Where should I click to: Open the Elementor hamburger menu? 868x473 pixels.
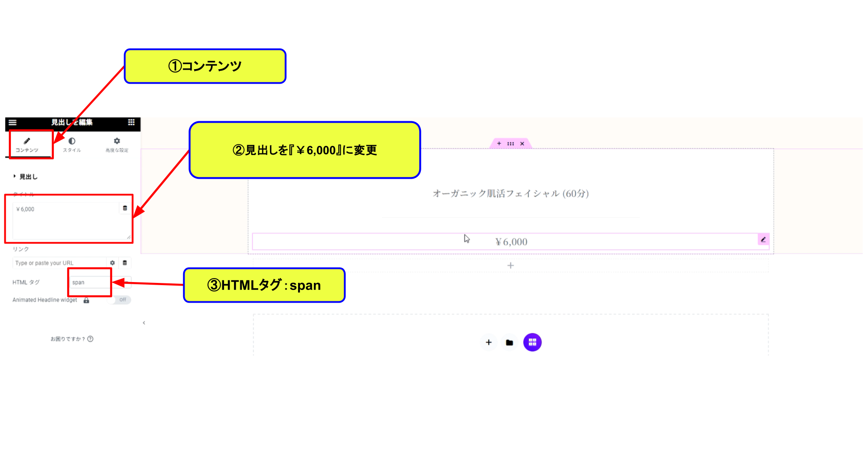pyautogui.click(x=12, y=123)
